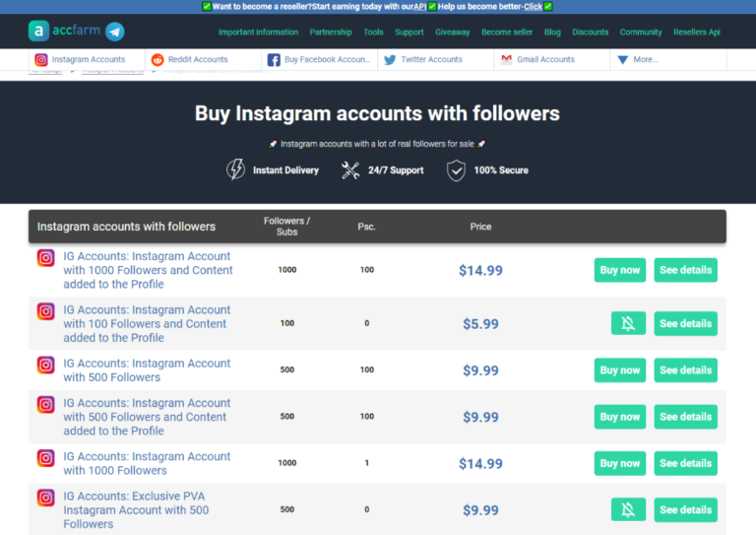Open Important information menu
The width and height of the screenshot is (756, 535).
pos(259,32)
